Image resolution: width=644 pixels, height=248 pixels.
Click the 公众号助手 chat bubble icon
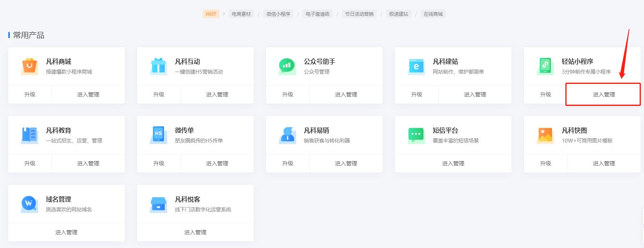pos(287,67)
